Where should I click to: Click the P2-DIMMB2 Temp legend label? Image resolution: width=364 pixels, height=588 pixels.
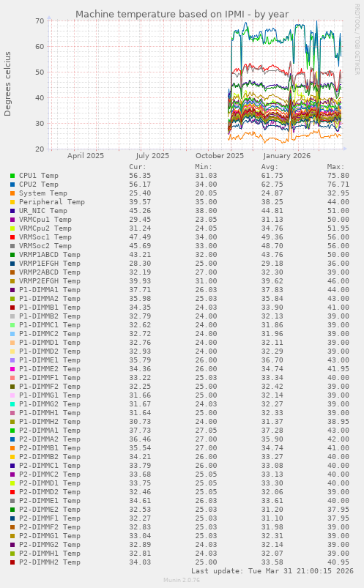pos(50,457)
